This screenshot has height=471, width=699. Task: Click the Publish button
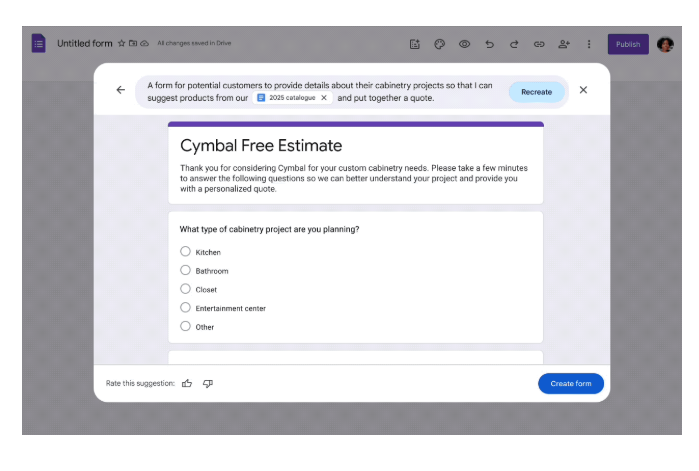628,44
